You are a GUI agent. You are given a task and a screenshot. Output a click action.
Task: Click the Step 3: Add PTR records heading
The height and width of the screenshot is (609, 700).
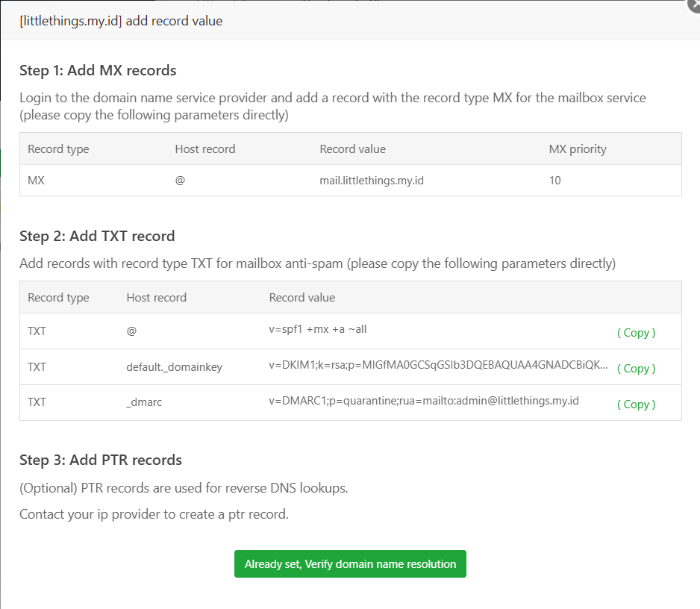click(101, 460)
